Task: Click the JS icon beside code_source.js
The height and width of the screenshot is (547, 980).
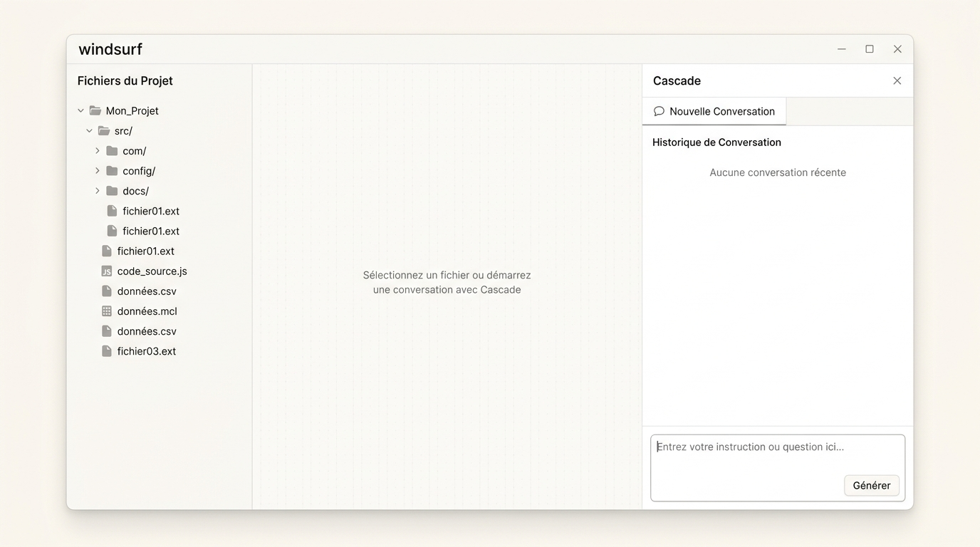Action: tap(107, 271)
